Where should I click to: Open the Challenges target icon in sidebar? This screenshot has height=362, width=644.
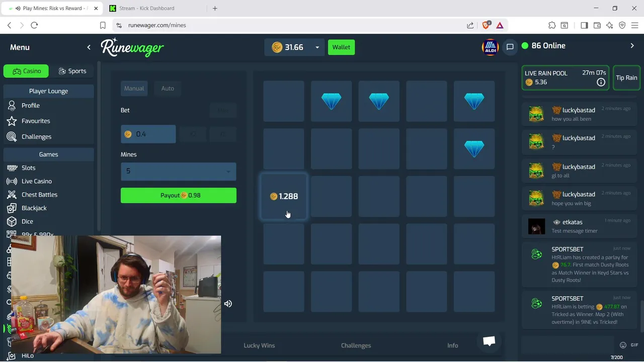12,137
